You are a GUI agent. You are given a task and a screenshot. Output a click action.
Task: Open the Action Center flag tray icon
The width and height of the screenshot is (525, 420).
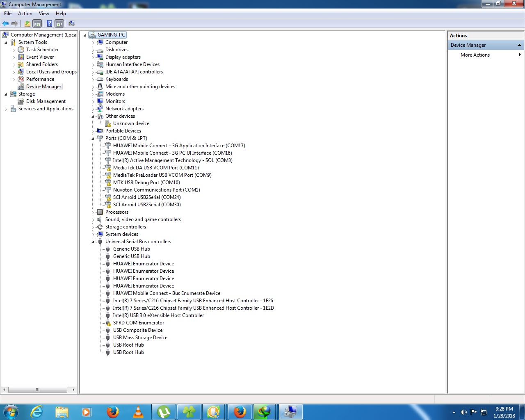coord(474,412)
